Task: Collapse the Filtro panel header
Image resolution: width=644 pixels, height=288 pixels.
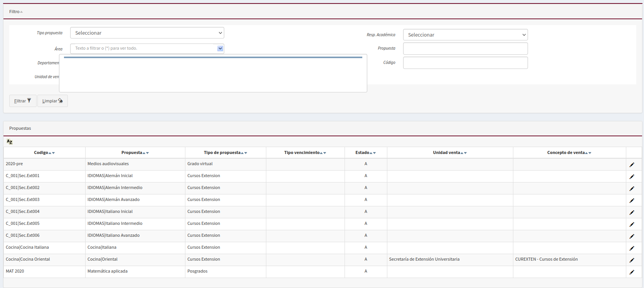Action: click(x=16, y=12)
